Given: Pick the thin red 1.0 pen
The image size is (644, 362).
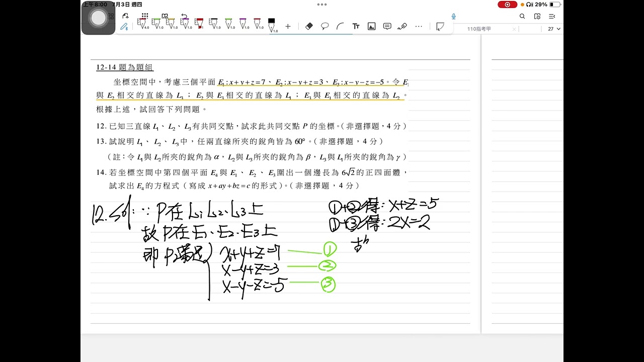Looking at the screenshot, I should 258,24.
